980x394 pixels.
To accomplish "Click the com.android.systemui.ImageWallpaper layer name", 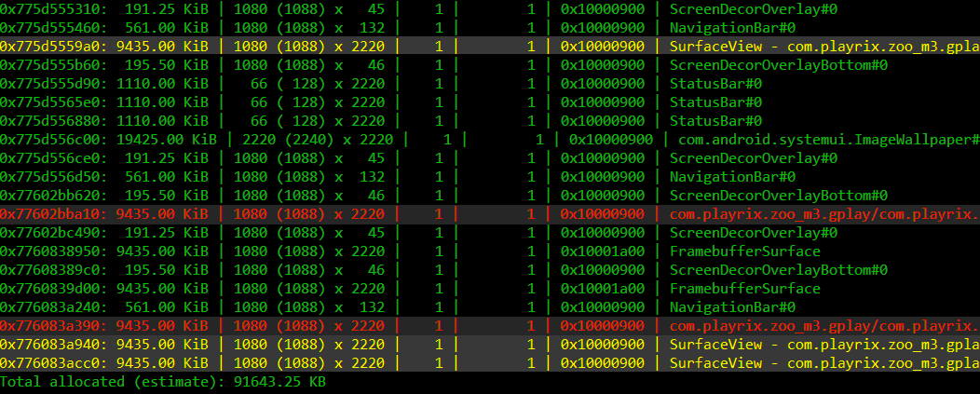I will (829, 140).
